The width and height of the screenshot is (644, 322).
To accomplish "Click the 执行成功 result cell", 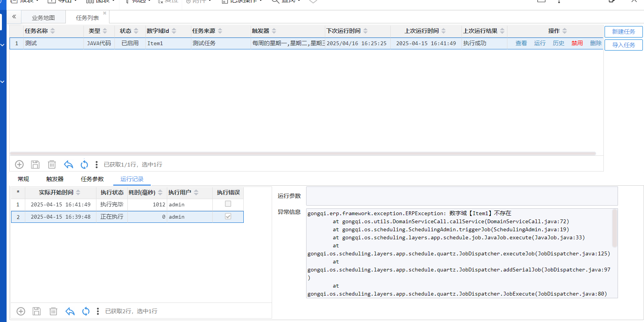I will click(x=484, y=43).
